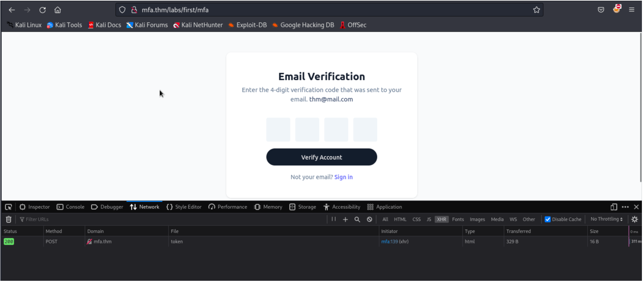
Task: Go back using the browser back arrow
Action: pyautogui.click(x=12, y=10)
